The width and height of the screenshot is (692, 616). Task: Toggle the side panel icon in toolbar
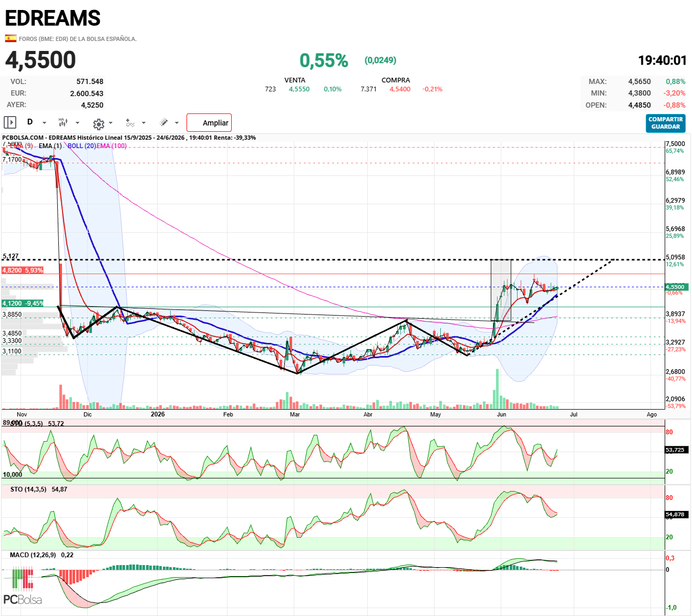click(10, 122)
